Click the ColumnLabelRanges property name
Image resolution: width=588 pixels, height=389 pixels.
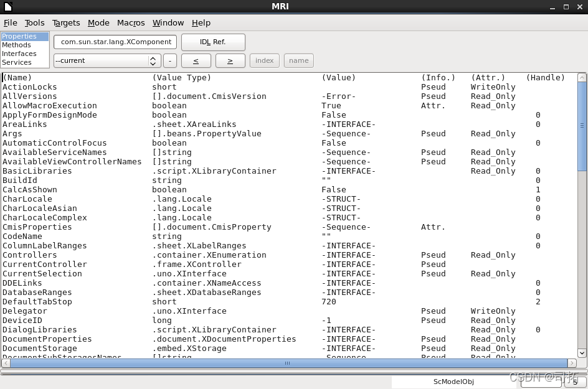pyautogui.click(x=45, y=246)
